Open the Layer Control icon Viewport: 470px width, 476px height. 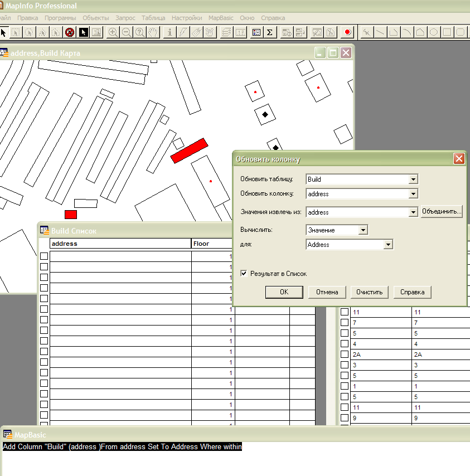pos(226,32)
